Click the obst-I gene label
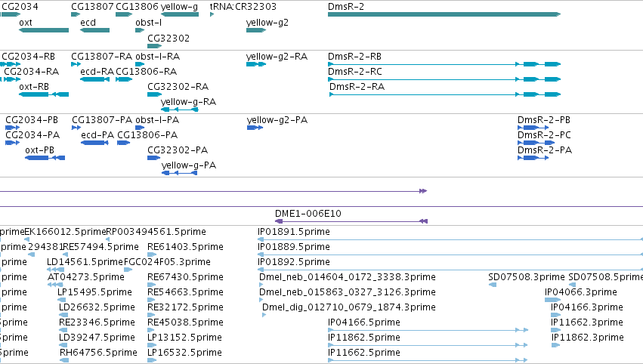Screen dimensions: 643x364 click(x=148, y=22)
